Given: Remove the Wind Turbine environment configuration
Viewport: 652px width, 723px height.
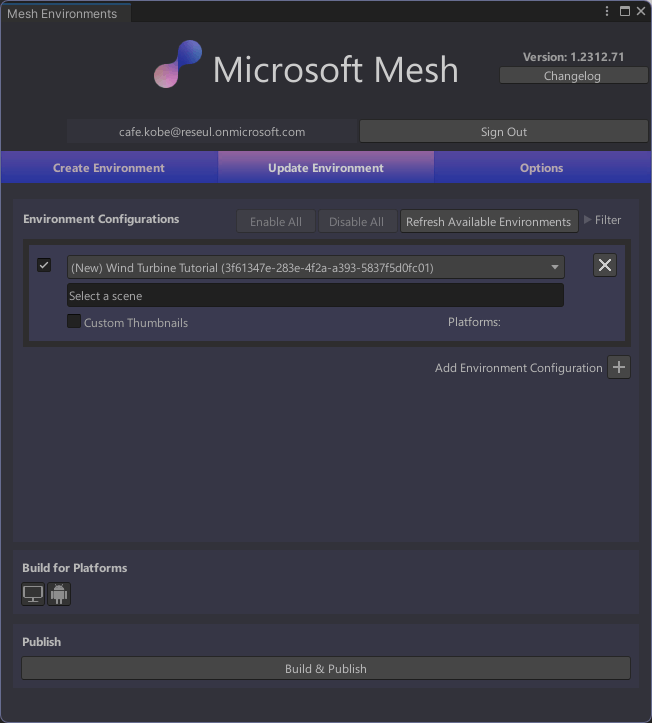Looking at the screenshot, I should point(605,265).
